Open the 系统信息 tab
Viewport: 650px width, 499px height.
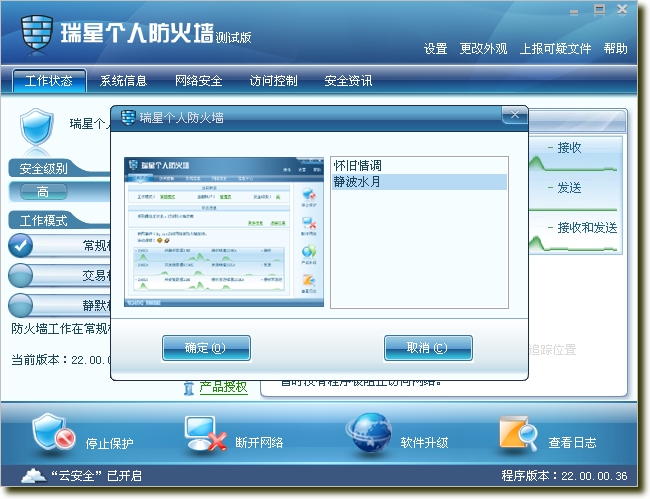(124, 80)
